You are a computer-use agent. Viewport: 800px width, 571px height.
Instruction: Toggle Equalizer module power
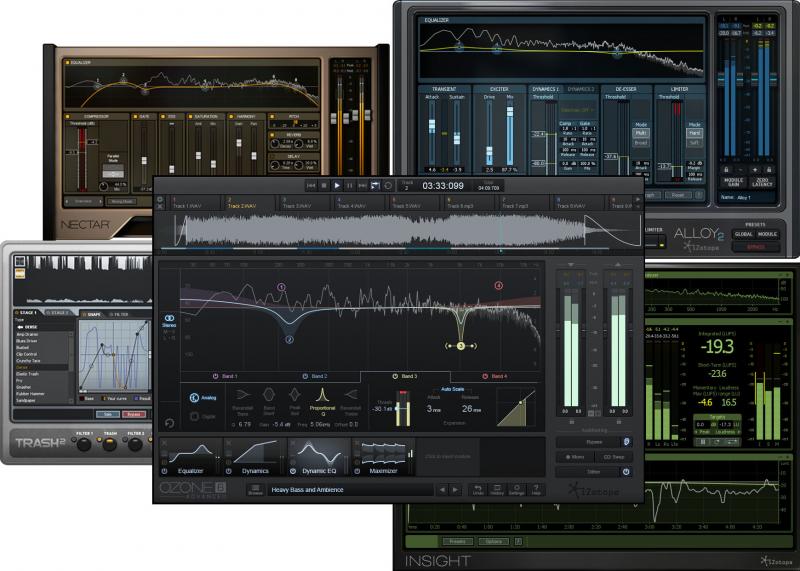coord(164,471)
